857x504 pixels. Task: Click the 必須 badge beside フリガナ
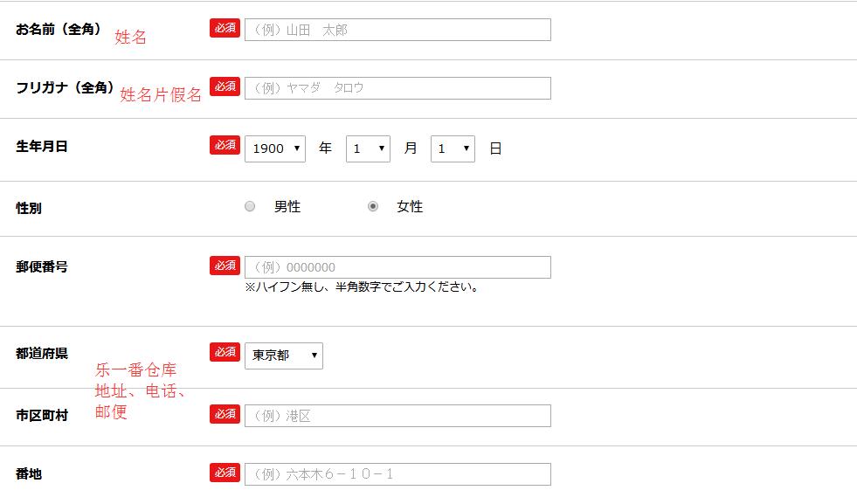tap(225, 86)
